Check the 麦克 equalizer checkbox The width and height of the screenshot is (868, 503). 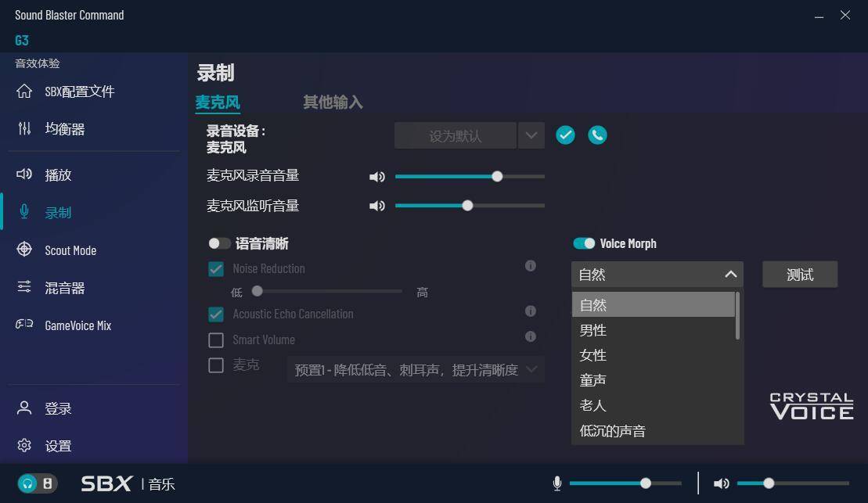point(216,365)
